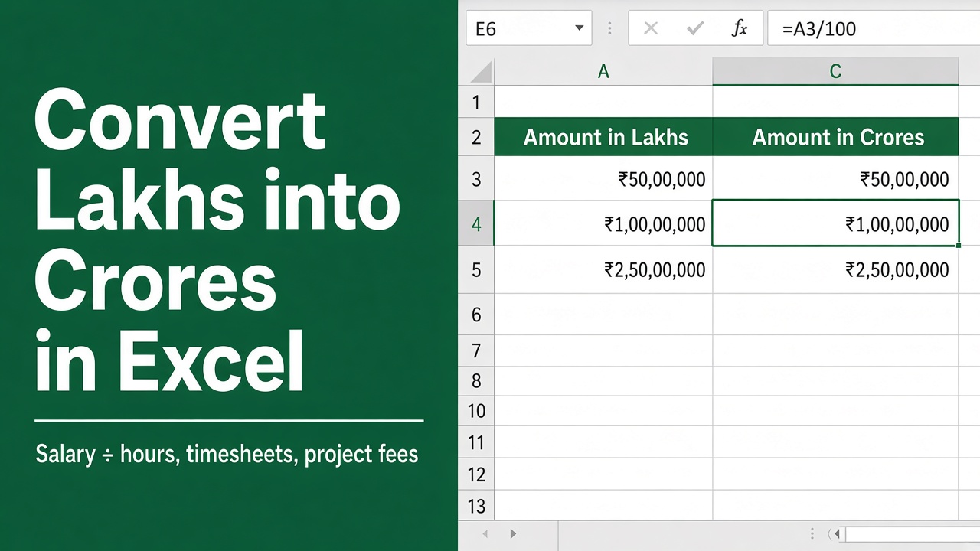980x551 pixels.
Task: Select the row 11 header
Action: pyautogui.click(x=476, y=442)
